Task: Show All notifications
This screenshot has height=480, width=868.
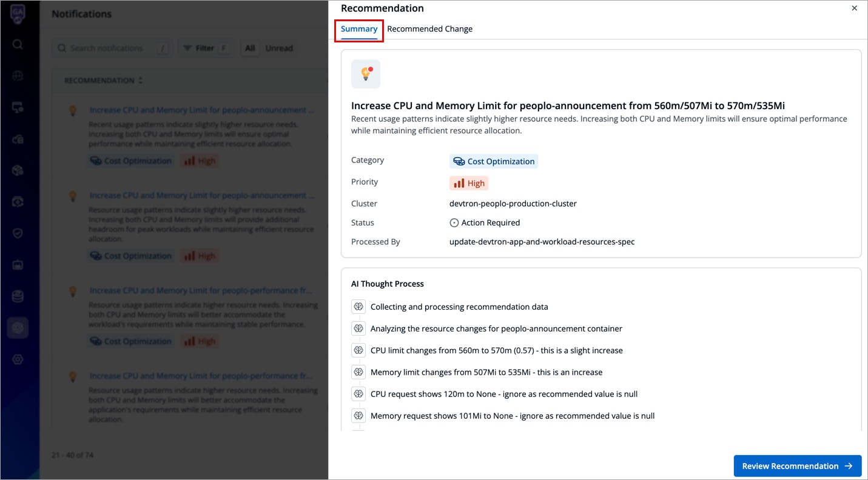Action: [x=250, y=48]
